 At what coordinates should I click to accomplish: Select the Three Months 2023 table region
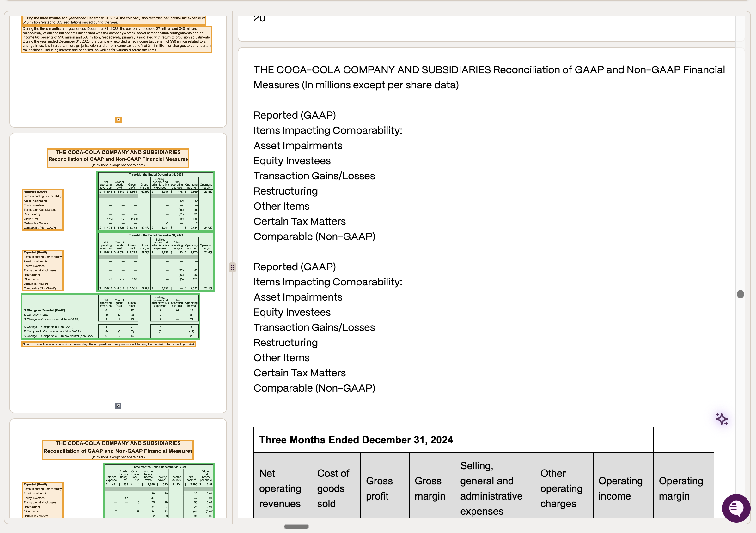pyautogui.click(x=156, y=261)
